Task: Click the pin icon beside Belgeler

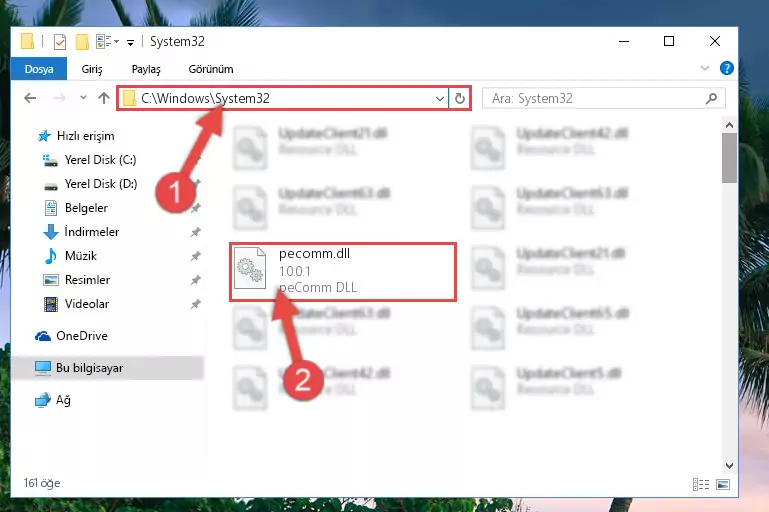Action: [196, 208]
